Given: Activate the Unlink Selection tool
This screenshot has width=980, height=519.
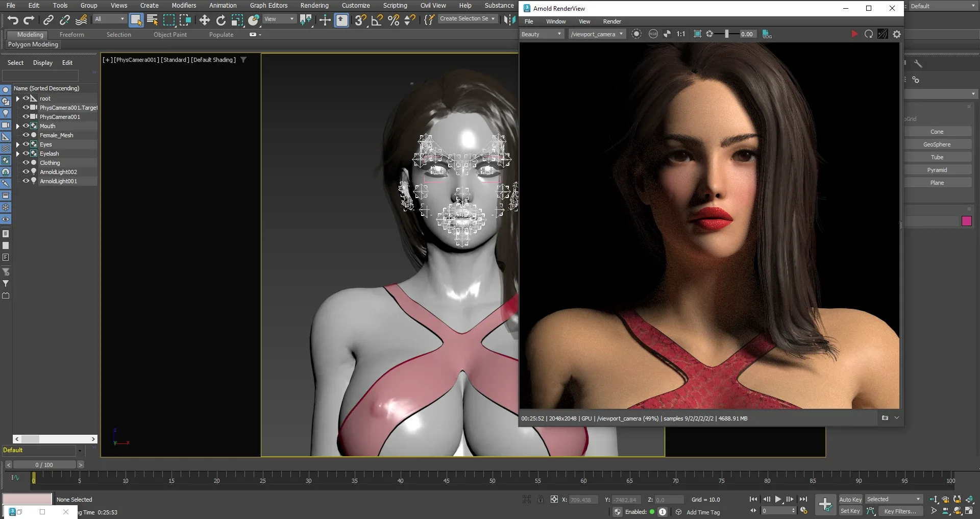Looking at the screenshot, I should (64, 20).
